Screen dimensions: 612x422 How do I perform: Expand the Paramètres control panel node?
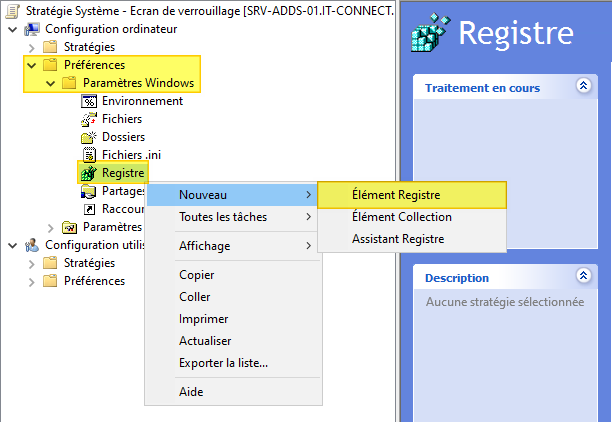tap(51, 228)
